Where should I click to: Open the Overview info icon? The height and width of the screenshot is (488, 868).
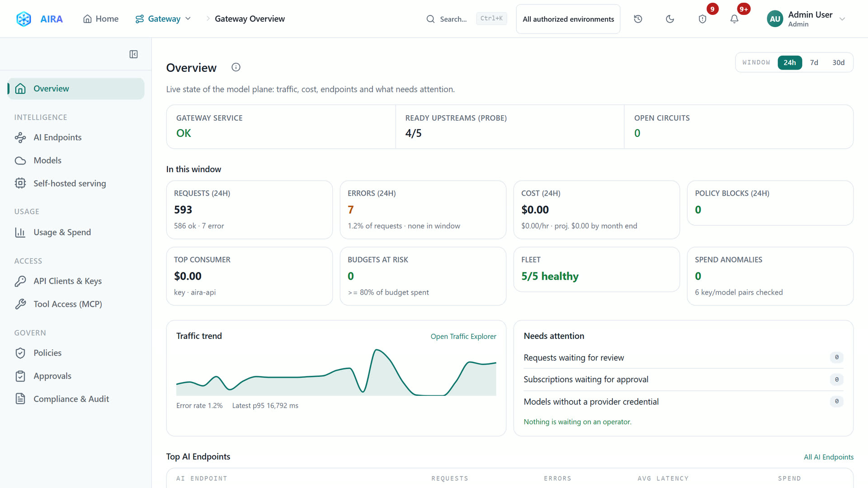click(236, 67)
